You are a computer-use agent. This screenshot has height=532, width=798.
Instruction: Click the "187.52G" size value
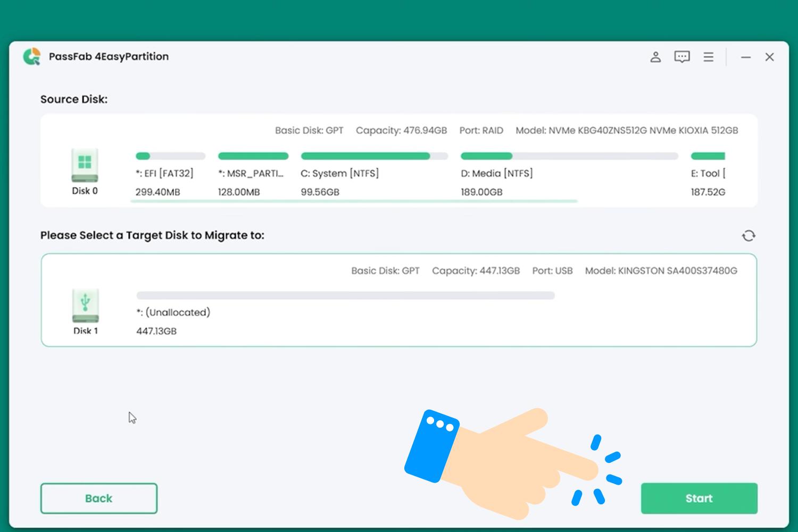click(x=708, y=192)
